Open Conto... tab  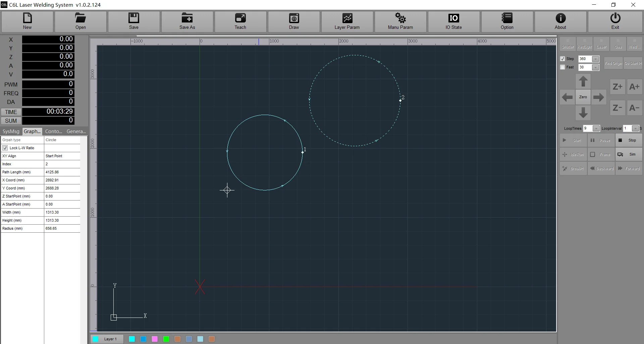(54, 131)
